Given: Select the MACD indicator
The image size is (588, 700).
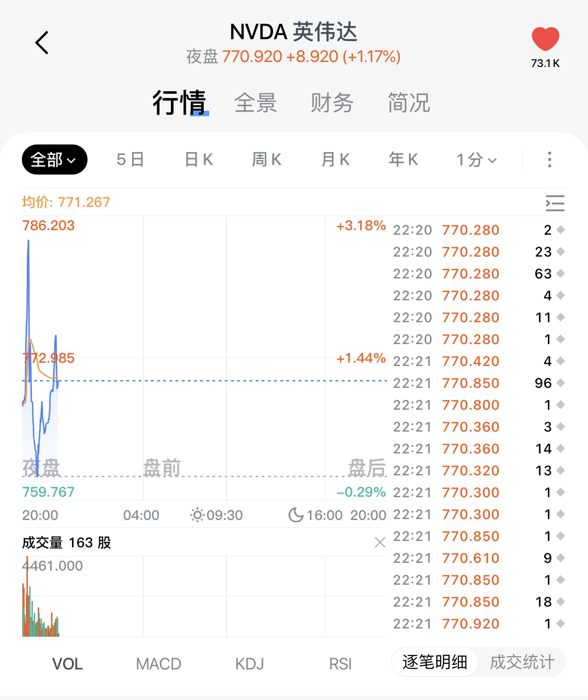Looking at the screenshot, I should coord(159,664).
